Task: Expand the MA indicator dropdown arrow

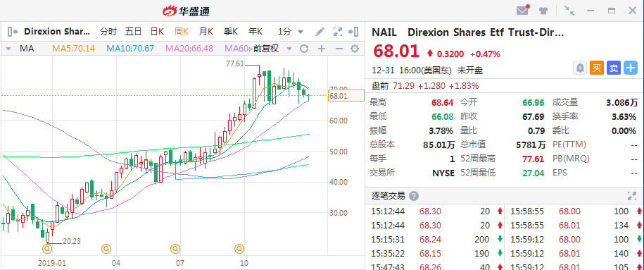Action: pyautogui.click(x=8, y=49)
